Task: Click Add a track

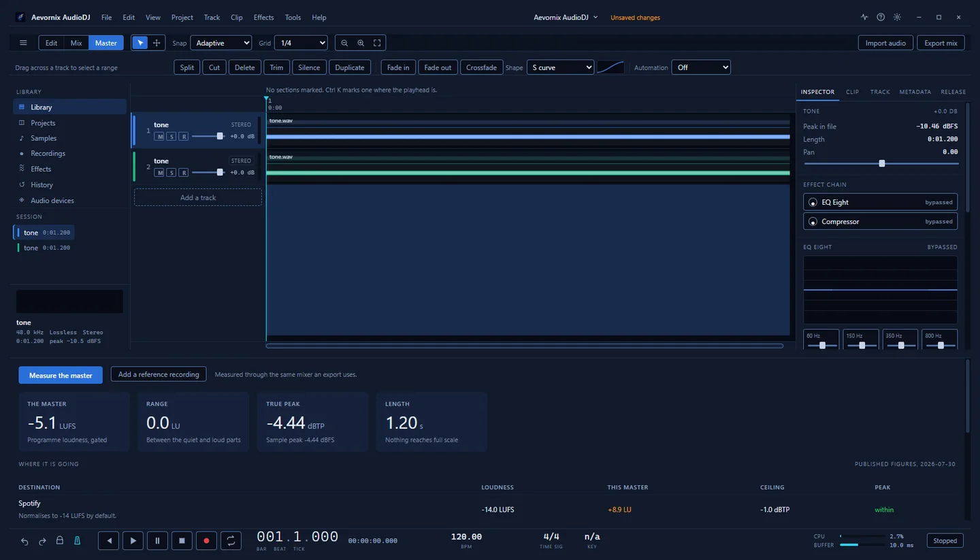Action: 198,197
